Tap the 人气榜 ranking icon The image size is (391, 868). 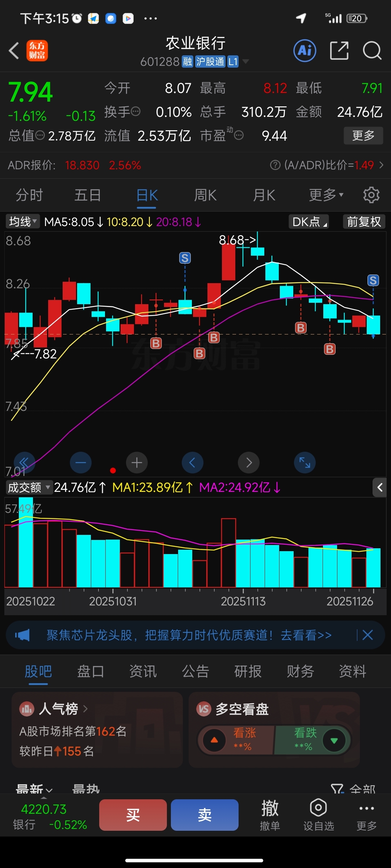[27, 709]
